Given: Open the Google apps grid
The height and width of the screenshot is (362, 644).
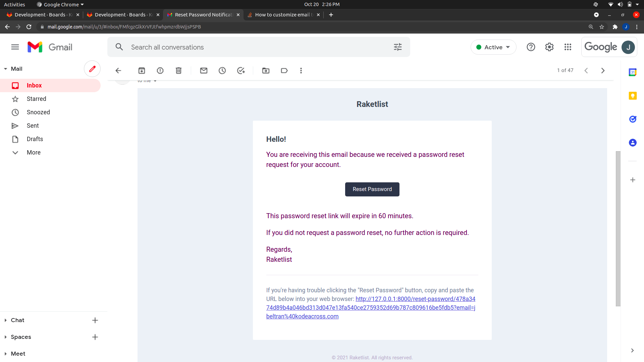Looking at the screenshot, I should coord(568,47).
